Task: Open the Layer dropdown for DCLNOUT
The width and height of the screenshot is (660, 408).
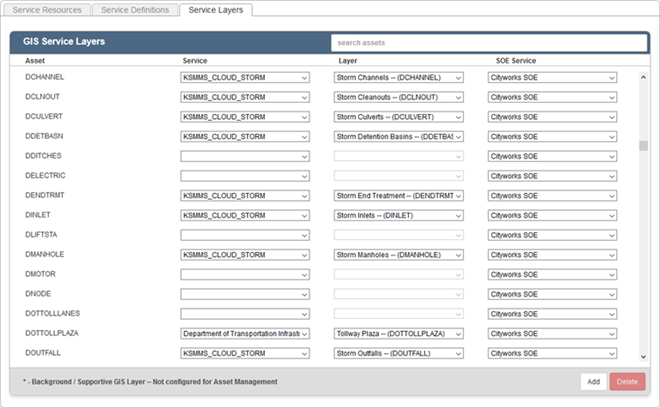Action: coord(399,97)
